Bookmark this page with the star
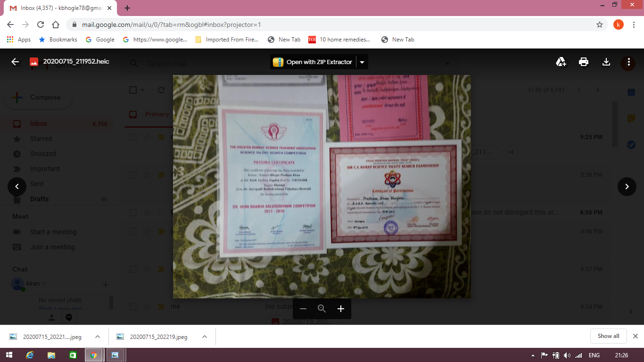The height and width of the screenshot is (362, 644). (600, 25)
